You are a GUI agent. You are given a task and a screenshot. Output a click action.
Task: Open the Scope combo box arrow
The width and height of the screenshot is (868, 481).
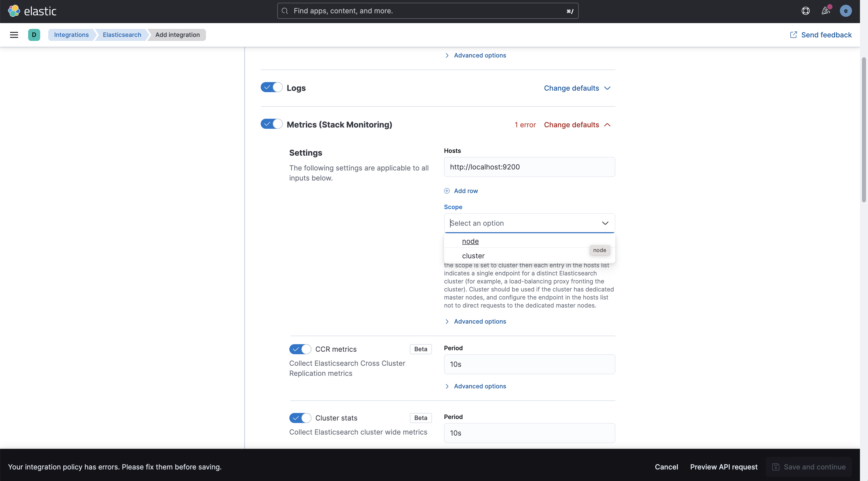tap(605, 223)
